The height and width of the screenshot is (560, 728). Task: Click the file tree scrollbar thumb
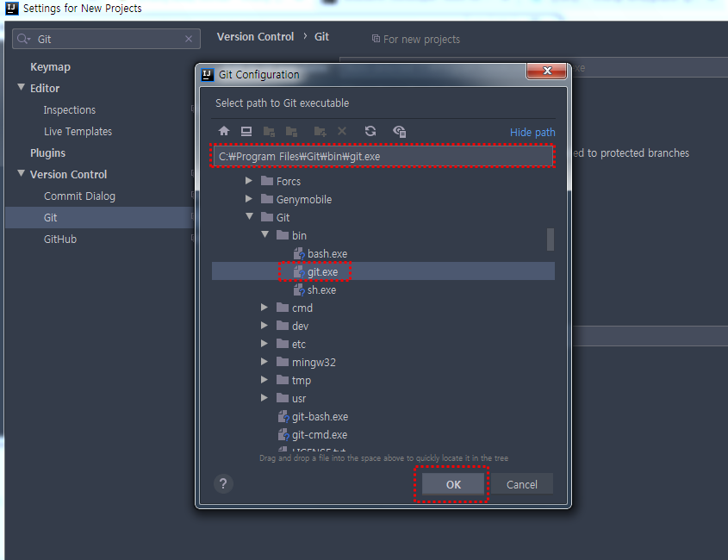551,240
